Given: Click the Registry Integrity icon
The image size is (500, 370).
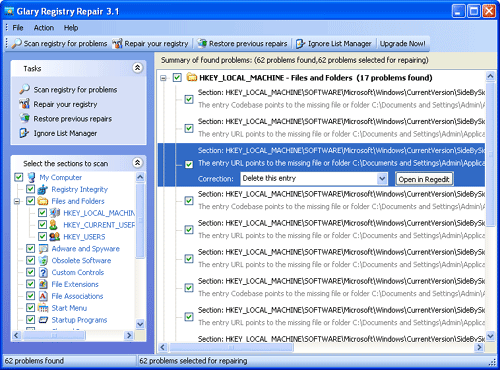Looking at the screenshot, I should pos(43,189).
